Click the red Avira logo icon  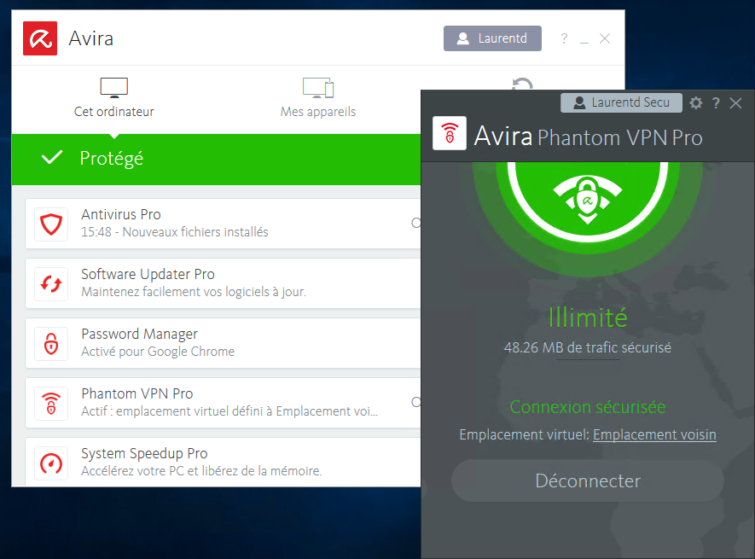click(x=40, y=38)
